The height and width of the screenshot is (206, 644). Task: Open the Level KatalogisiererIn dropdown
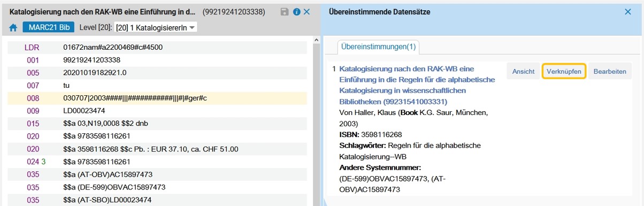(x=156, y=27)
